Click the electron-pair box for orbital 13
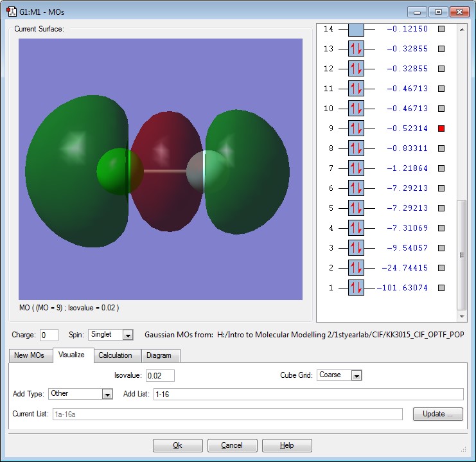 point(356,49)
